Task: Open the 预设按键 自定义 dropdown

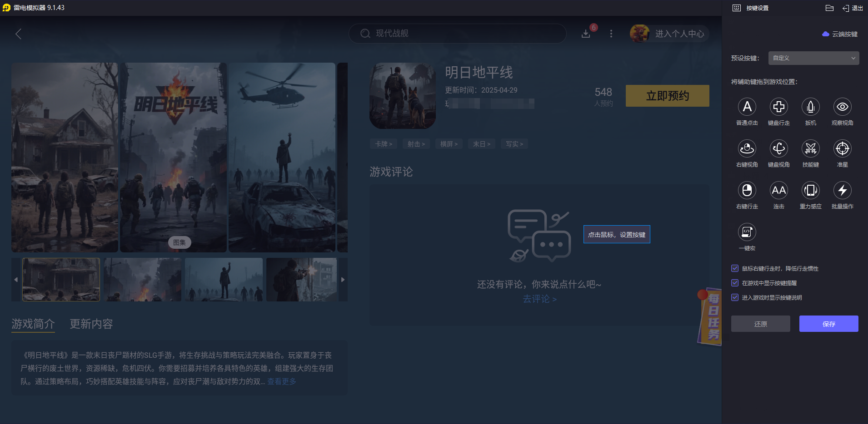Action: pos(813,58)
